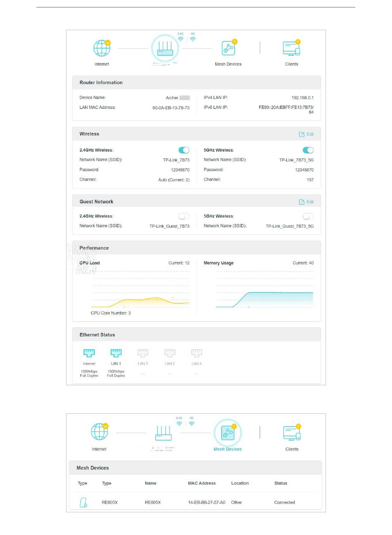The height and width of the screenshot is (535, 392).
Task: Click the SSID value TP-Link_7B73
Action: point(176,160)
